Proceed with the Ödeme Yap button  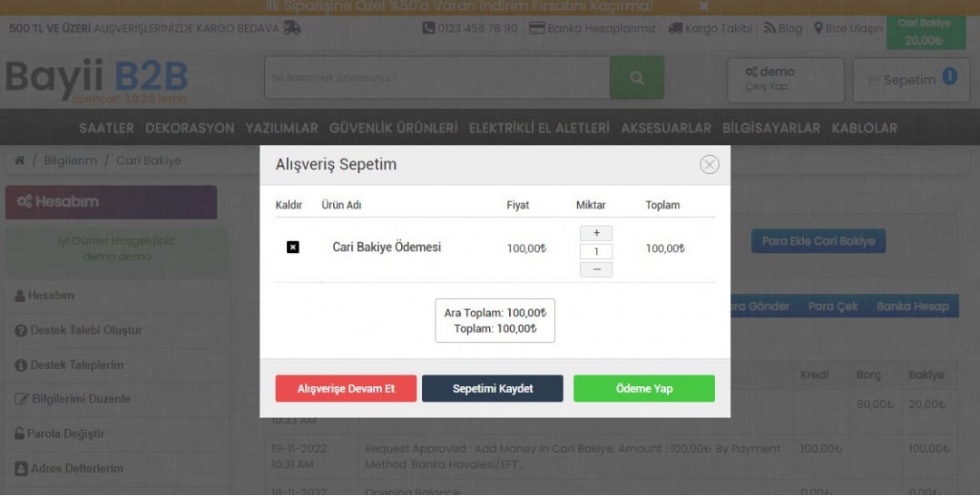click(x=644, y=388)
